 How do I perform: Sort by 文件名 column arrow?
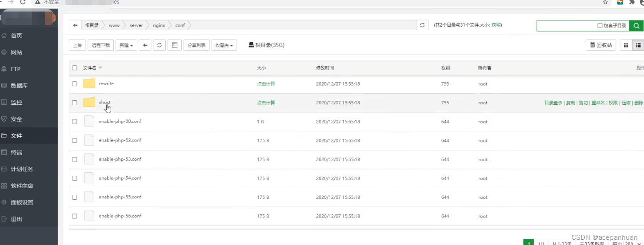[x=100, y=68]
